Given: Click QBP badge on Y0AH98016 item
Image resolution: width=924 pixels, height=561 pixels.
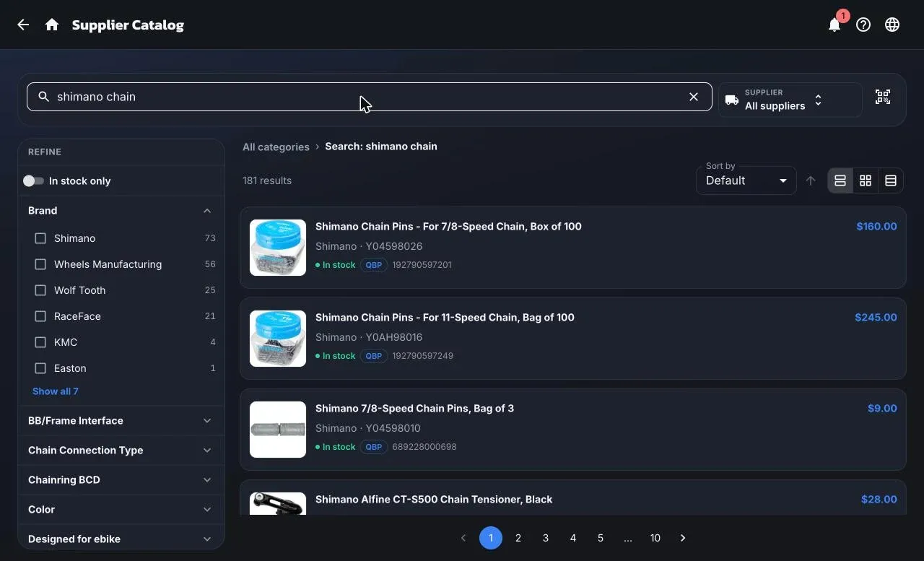Looking at the screenshot, I should (373, 356).
